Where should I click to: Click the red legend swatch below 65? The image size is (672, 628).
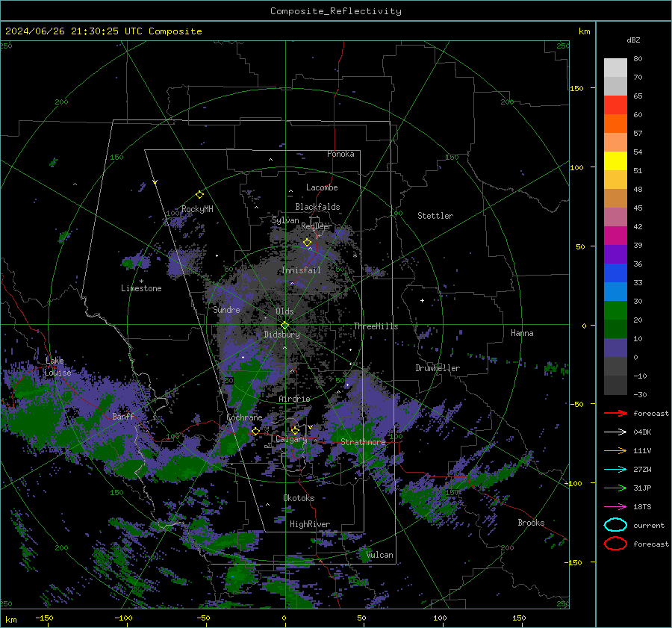pyautogui.click(x=615, y=105)
